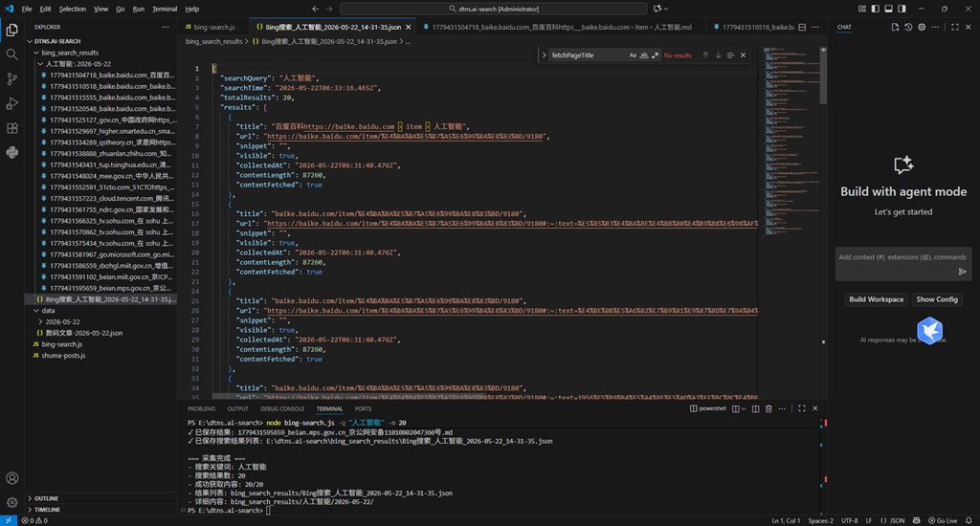This screenshot has width=980, height=526.
Task: Toggle Find in Selection
Action: tap(730, 55)
